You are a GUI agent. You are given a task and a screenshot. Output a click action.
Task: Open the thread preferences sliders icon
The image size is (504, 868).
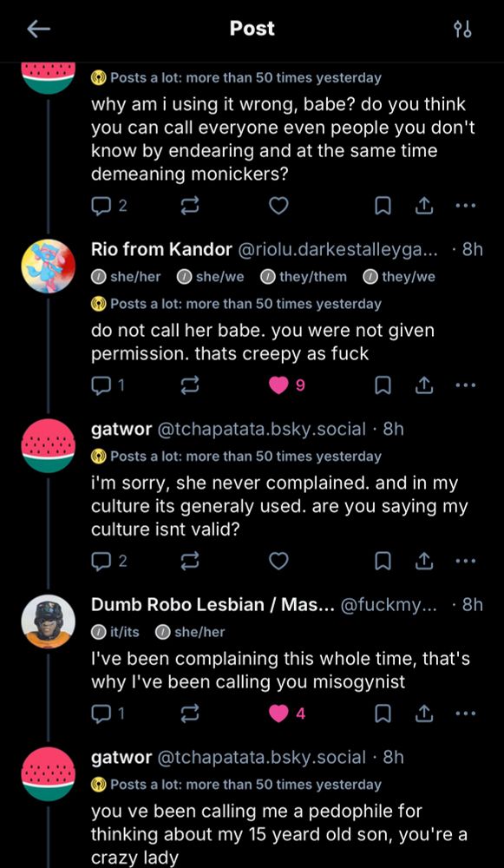point(463,29)
